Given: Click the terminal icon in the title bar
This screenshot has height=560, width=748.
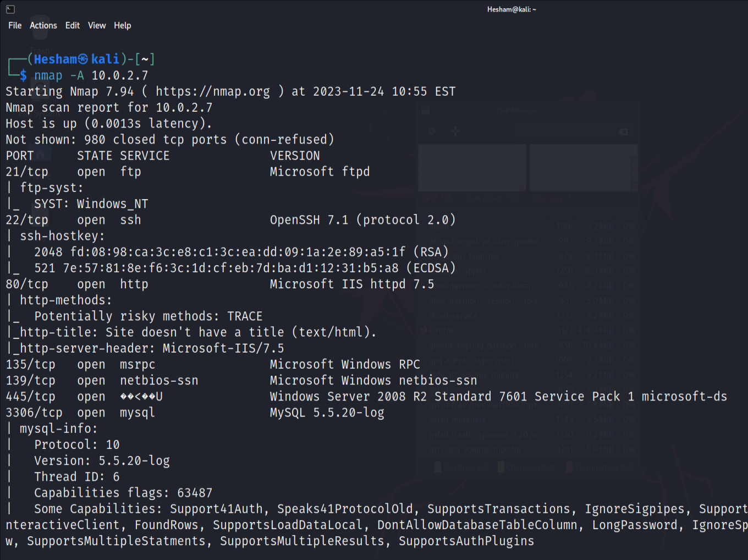Looking at the screenshot, I should point(10,9).
